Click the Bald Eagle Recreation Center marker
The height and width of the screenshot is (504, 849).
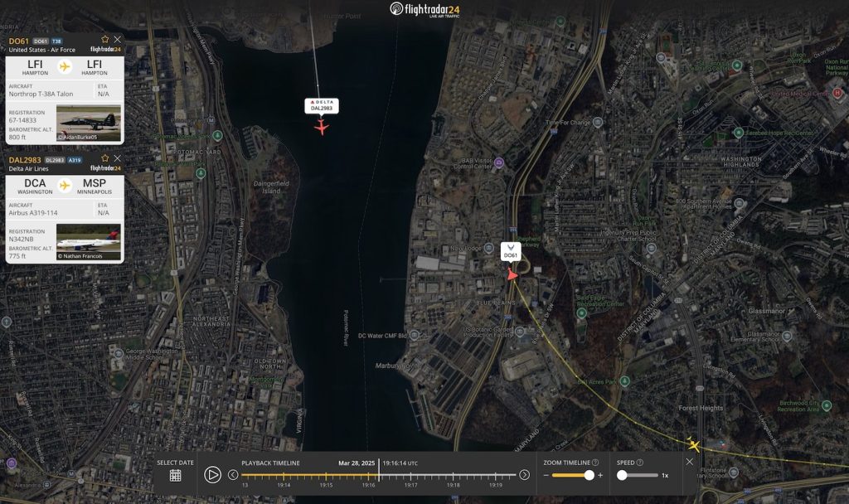click(x=581, y=313)
